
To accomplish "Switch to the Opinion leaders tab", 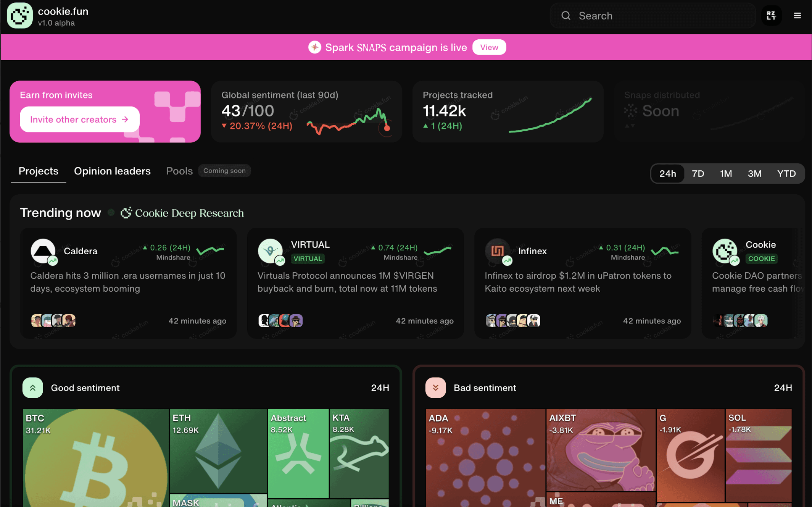I will (112, 171).
